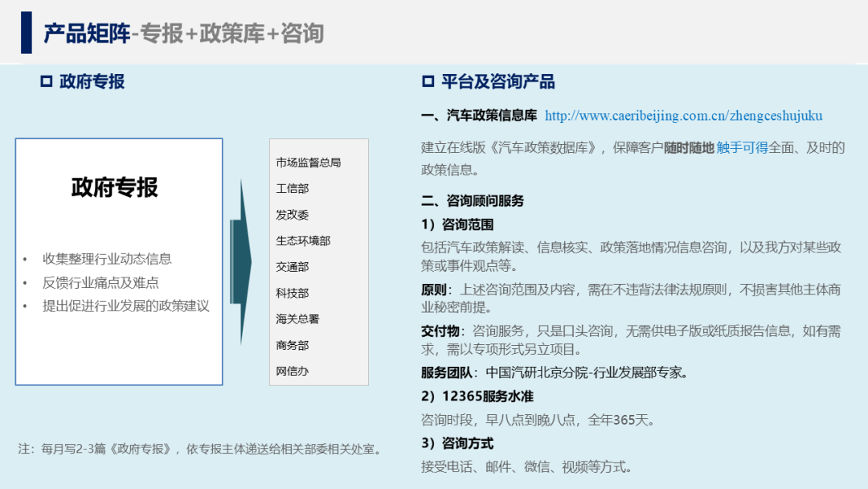Image resolution: width=868 pixels, height=489 pixels.
Task: Select 科技部 in the ministry list
Action: 293,293
